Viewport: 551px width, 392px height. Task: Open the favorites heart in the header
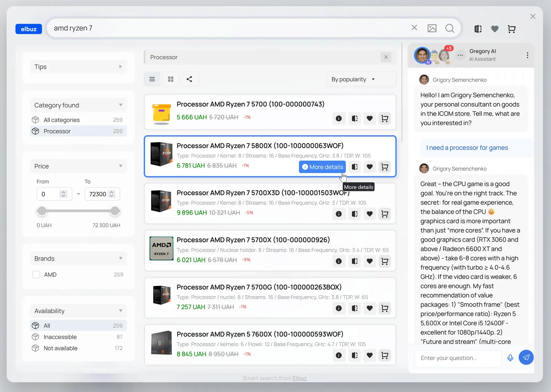[x=495, y=29]
